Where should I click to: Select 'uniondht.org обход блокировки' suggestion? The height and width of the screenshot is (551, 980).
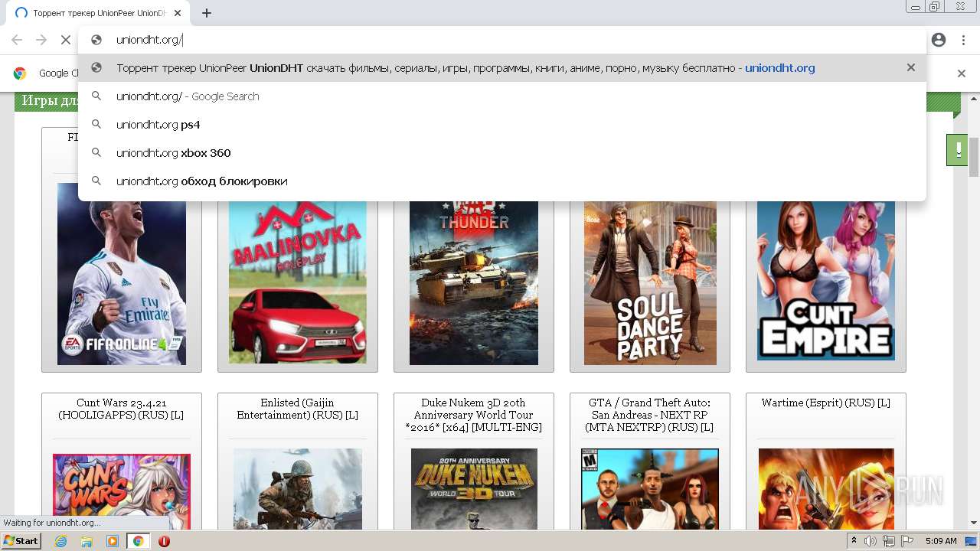click(501, 181)
